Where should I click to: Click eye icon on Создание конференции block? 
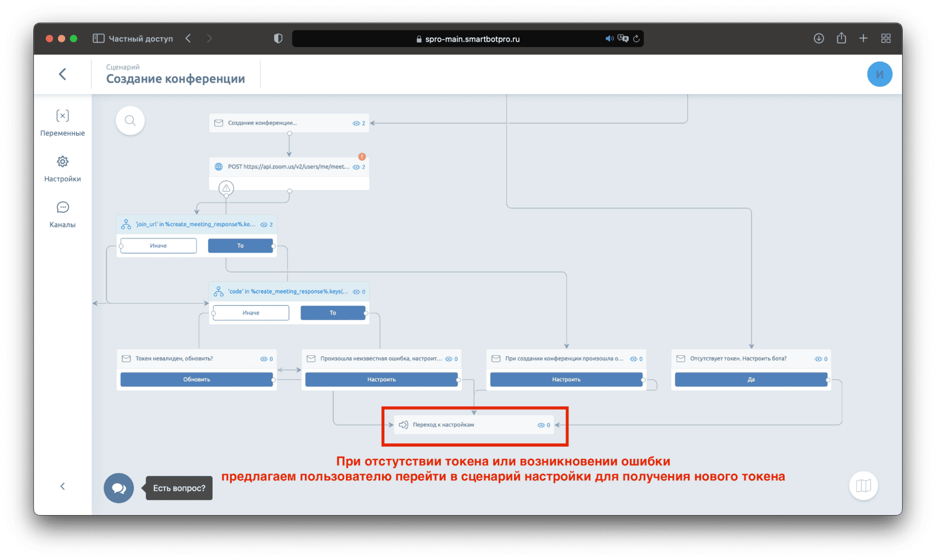click(x=356, y=123)
